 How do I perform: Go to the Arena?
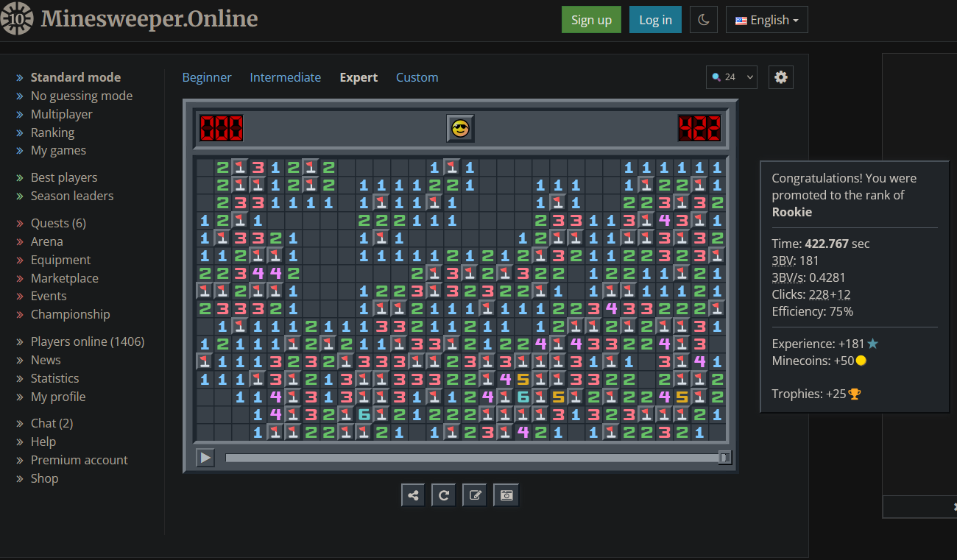[46, 241]
